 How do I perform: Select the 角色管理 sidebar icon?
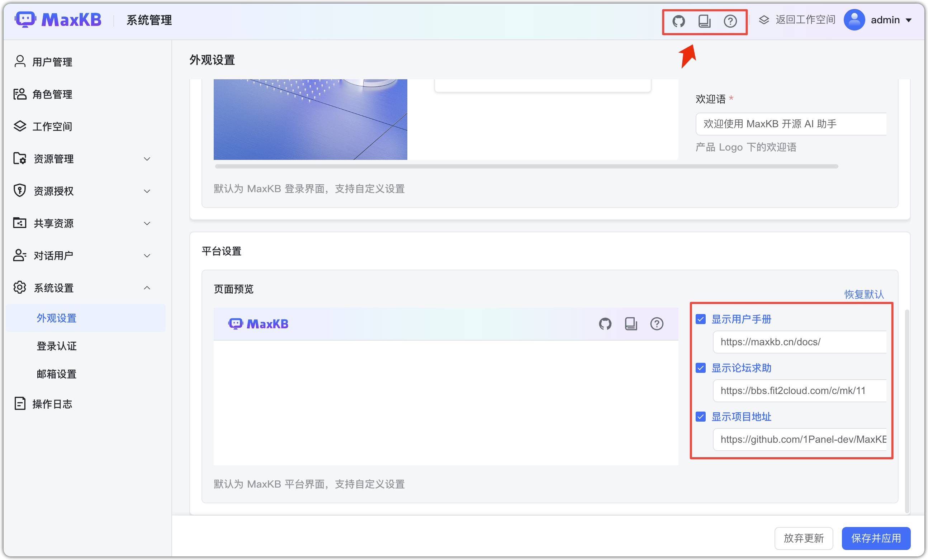(x=20, y=94)
